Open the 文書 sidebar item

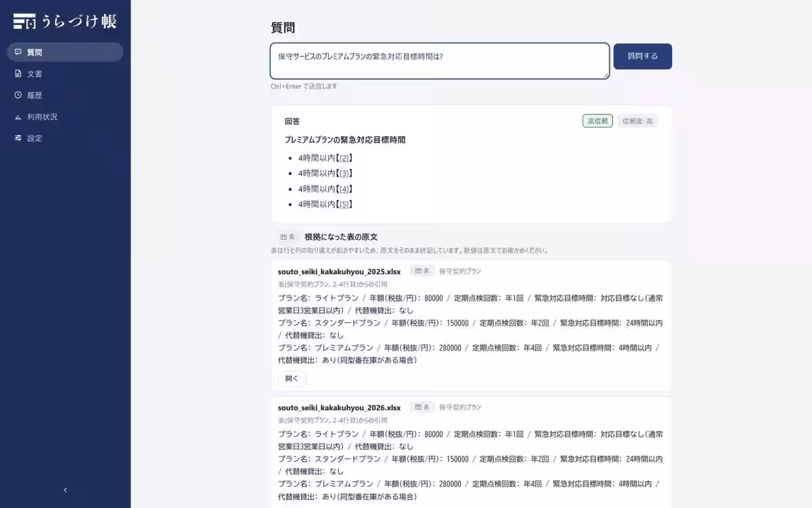pos(65,74)
